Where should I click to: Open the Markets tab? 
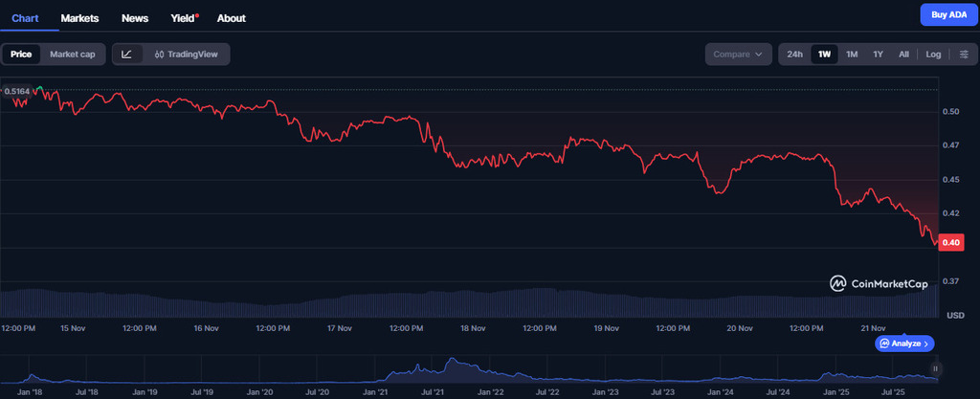pos(80,18)
